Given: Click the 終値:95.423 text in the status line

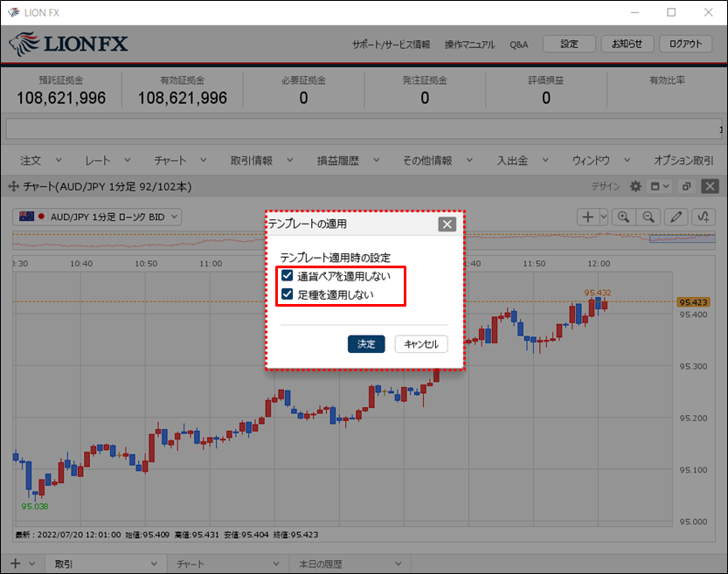Looking at the screenshot, I should [x=295, y=535].
